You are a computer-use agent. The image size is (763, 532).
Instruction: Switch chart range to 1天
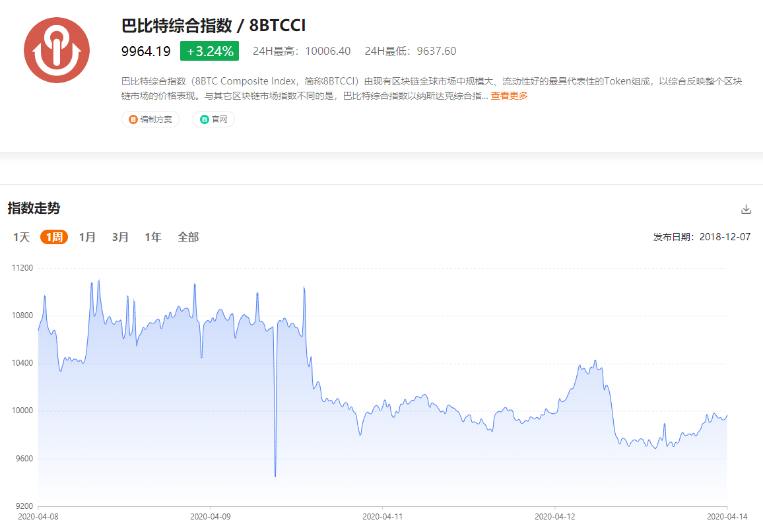(21, 237)
